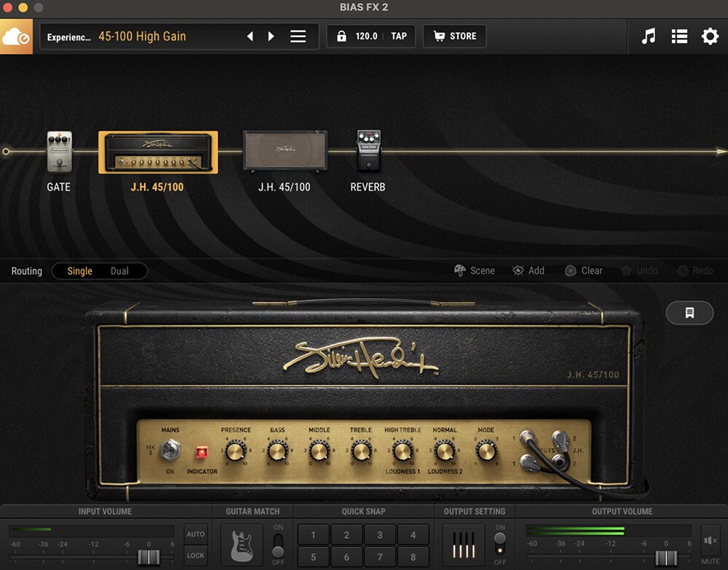The width and height of the screenshot is (728, 570).
Task: Open the preset list hamburger menu
Action: (x=298, y=36)
